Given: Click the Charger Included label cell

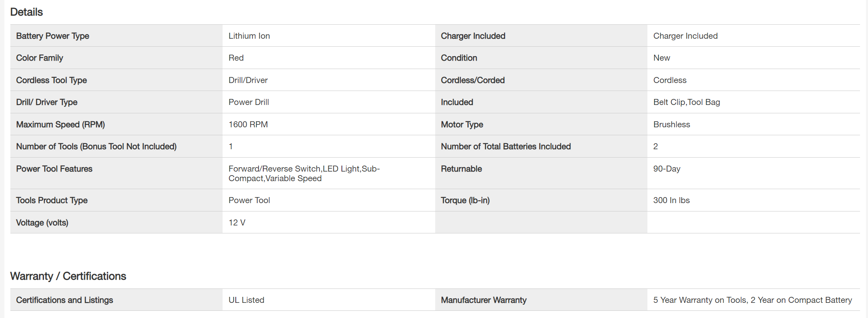Looking at the screenshot, I should 473,36.
